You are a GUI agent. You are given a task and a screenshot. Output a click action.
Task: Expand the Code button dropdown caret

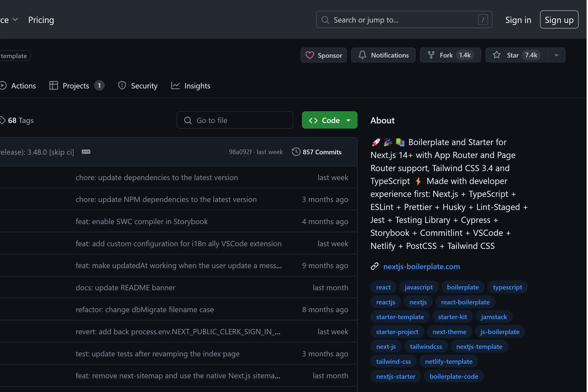[348, 120]
